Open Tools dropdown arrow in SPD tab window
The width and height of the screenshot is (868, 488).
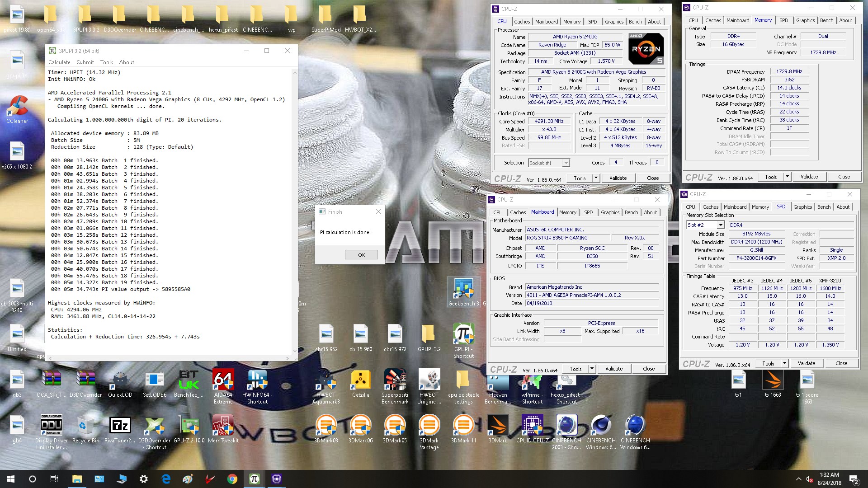[x=784, y=363]
